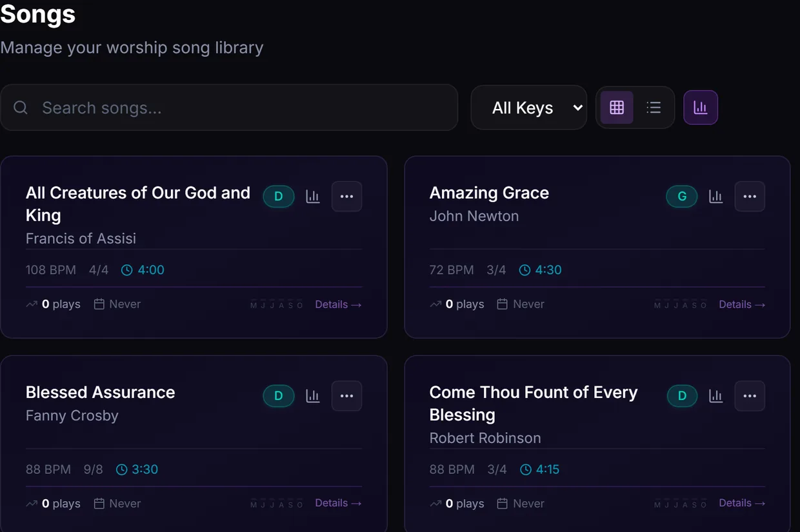Click D key badge on All Creatures
The height and width of the screenshot is (532, 800).
[279, 197]
